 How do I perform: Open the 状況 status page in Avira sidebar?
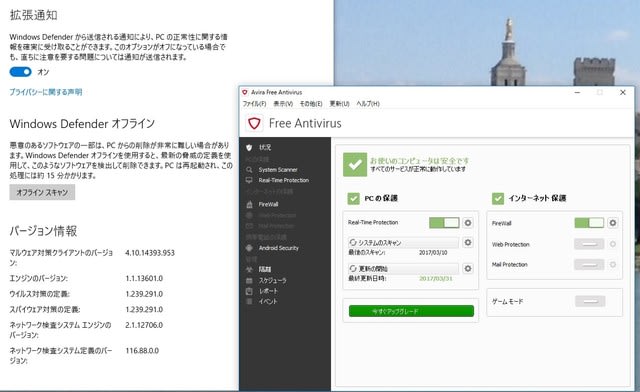[x=264, y=147]
